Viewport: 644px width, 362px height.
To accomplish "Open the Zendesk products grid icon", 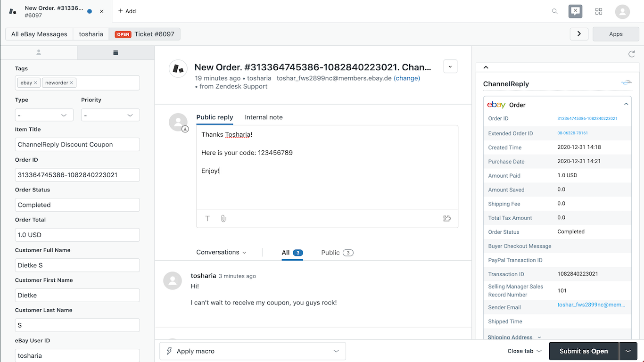I will 599,11.
